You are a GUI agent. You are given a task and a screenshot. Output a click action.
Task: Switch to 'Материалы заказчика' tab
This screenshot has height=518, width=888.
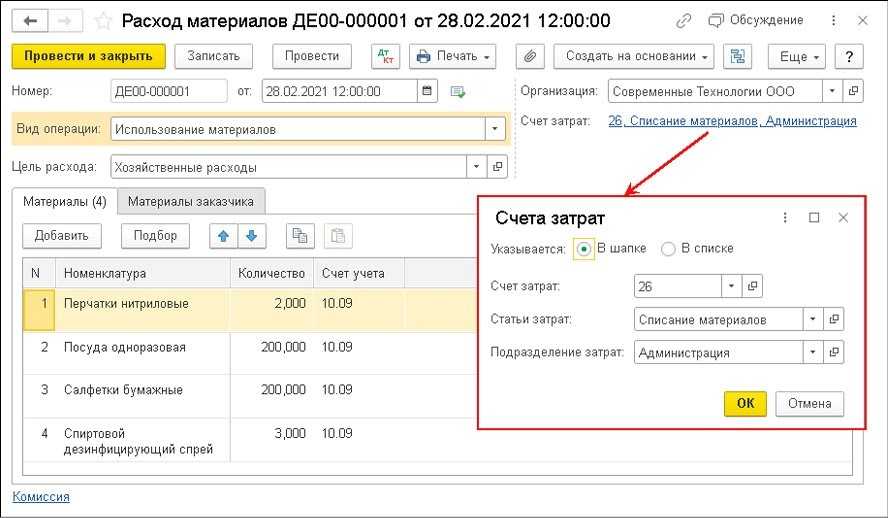(190, 201)
